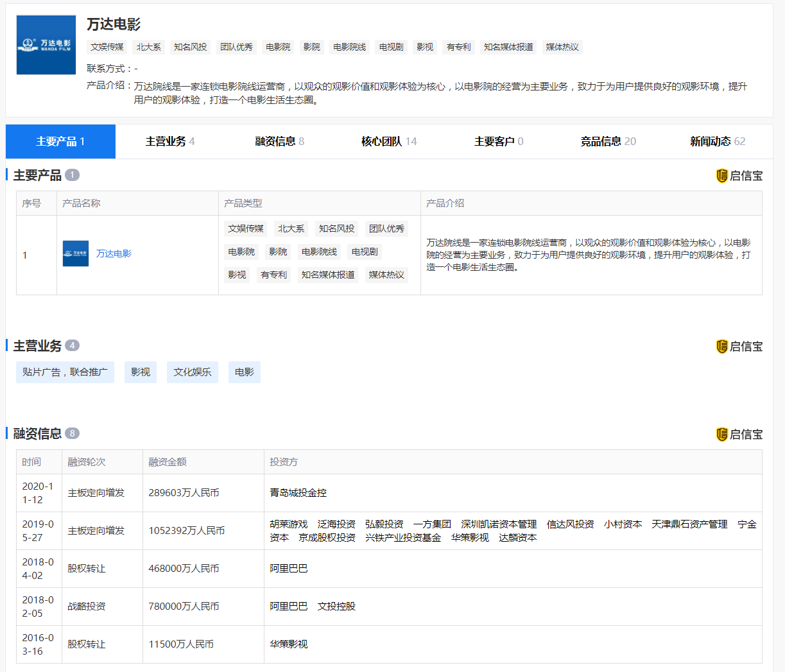This screenshot has height=672, width=785.
Task: Click header tag 文娱传媒 under company title
Action: pyautogui.click(x=107, y=47)
